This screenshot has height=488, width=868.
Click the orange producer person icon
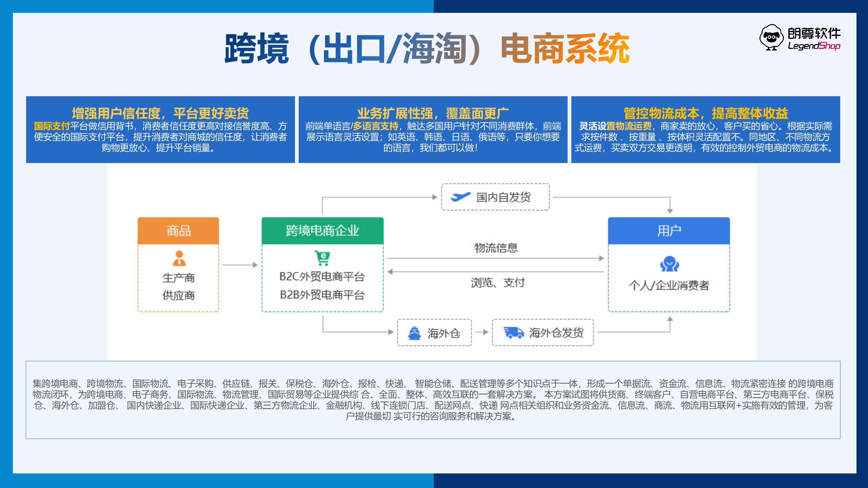click(x=179, y=259)
